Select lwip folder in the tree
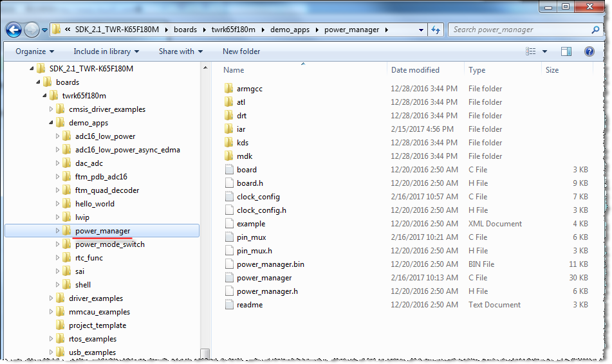 [82, 217]
